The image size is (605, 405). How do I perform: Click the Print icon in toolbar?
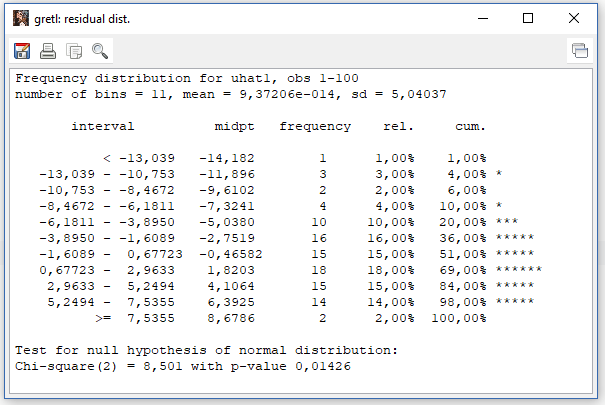tap(48, 50)
